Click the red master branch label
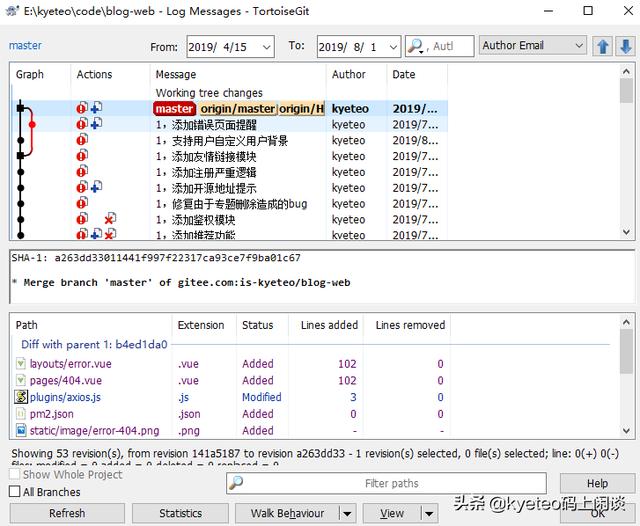The height and width of the screenshot is (526, 640). click(174, 109)
